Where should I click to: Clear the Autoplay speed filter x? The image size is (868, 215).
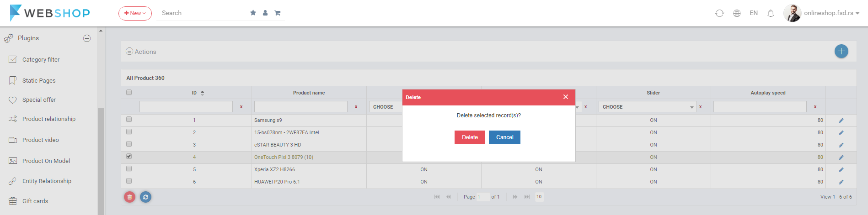pos(815,107)
